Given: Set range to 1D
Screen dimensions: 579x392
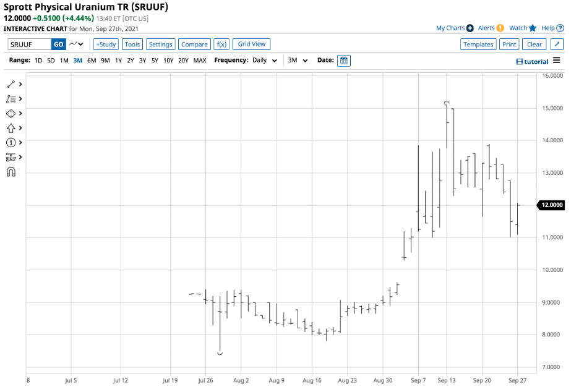Looking at the screenshot, I should 38,61.
